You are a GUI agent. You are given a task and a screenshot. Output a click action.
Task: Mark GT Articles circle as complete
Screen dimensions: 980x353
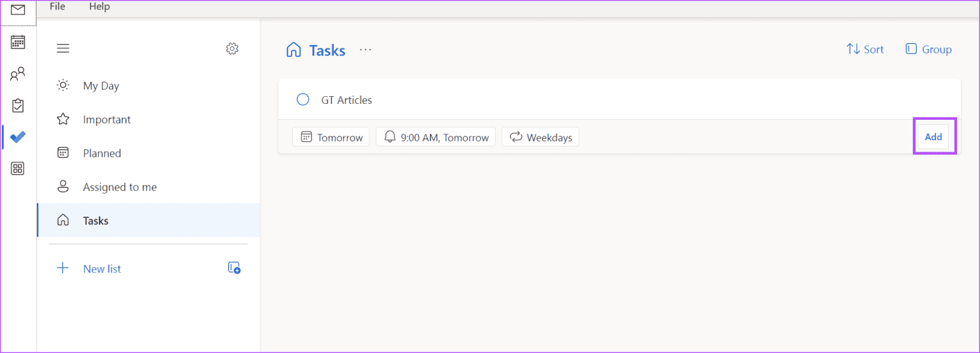click(303, 99)
